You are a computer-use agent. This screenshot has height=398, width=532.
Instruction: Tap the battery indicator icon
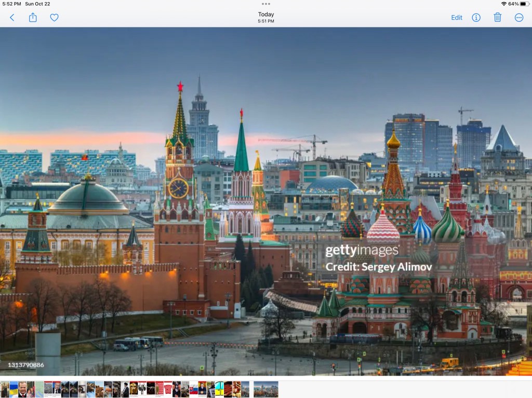click(x=524, y=4)
